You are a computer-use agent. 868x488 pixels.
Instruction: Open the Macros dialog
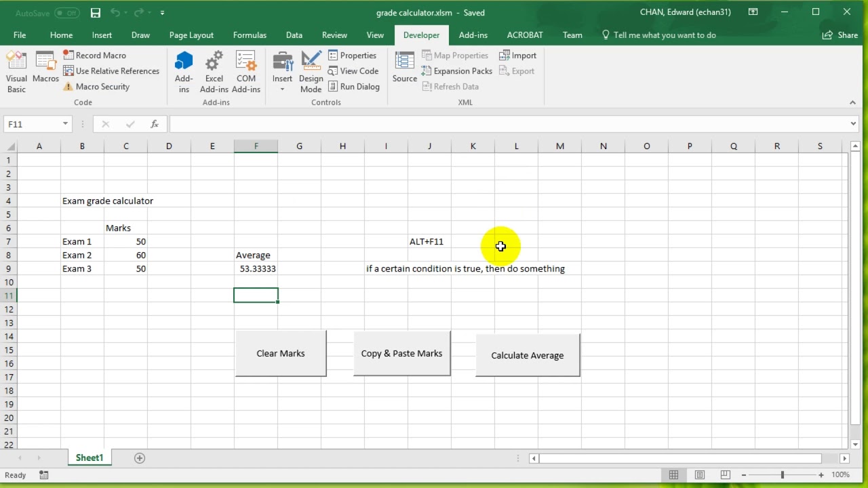[x=45, y=68]
